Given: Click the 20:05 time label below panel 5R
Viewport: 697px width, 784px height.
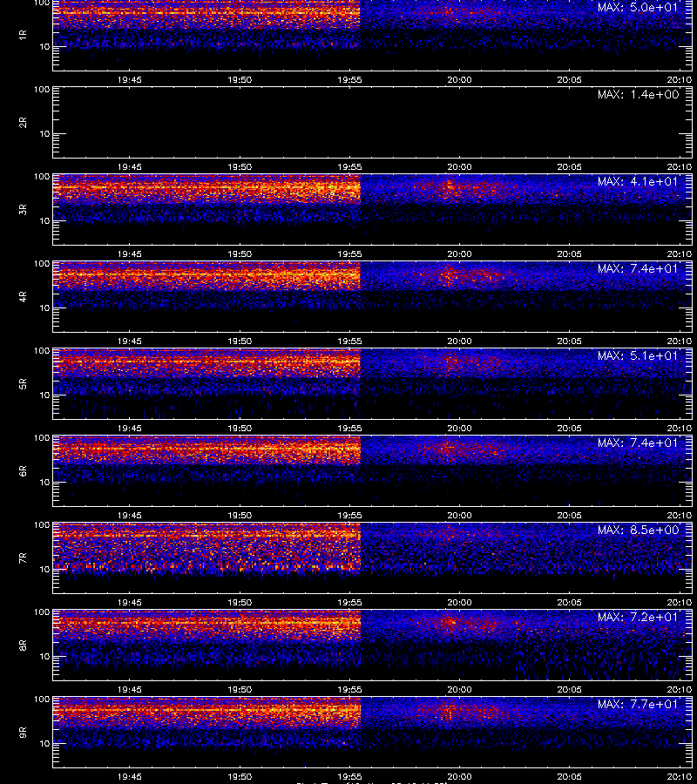Looking at the screenshot, I should [x=570, y=429].
